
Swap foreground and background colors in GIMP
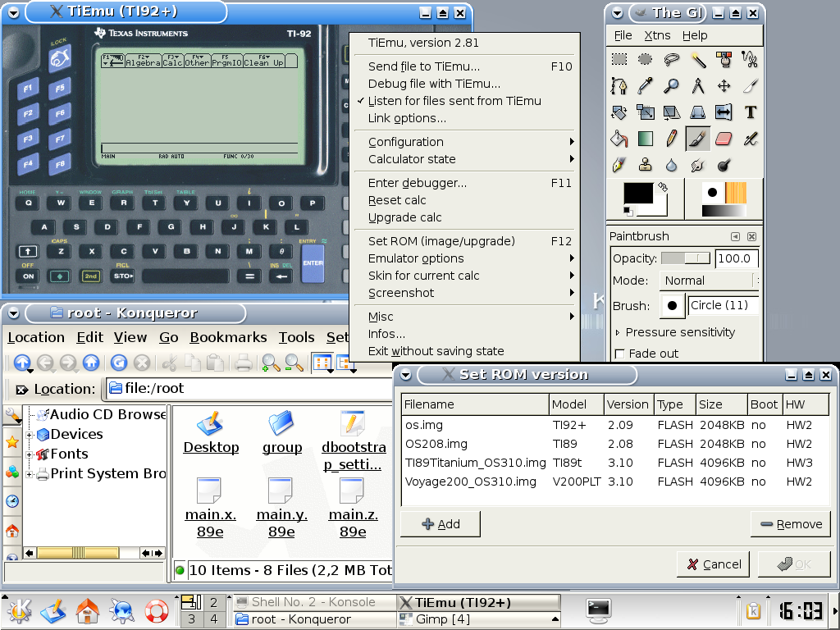tap(663, 187)
